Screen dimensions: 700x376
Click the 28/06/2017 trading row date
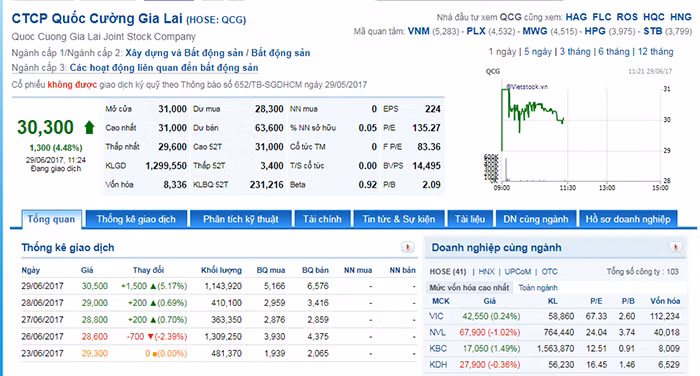tap(42, 303)
